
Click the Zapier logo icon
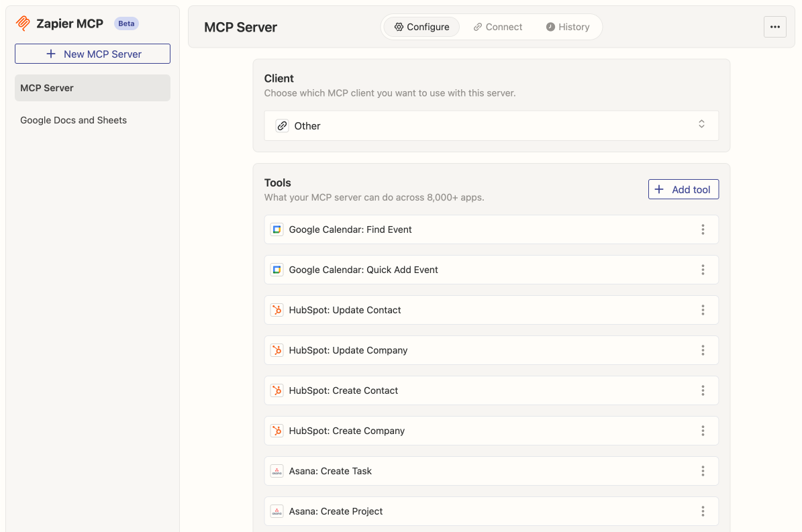click(x=23, y=23)
